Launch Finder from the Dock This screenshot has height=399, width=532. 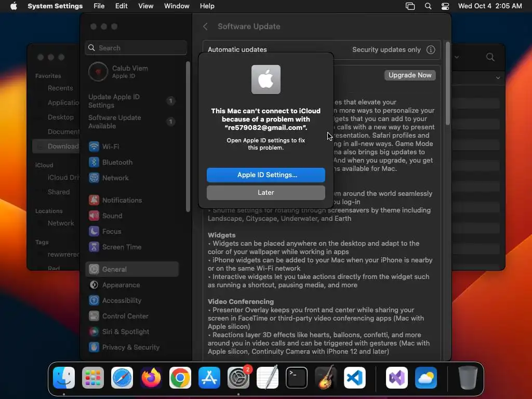[x=64, y=378]
